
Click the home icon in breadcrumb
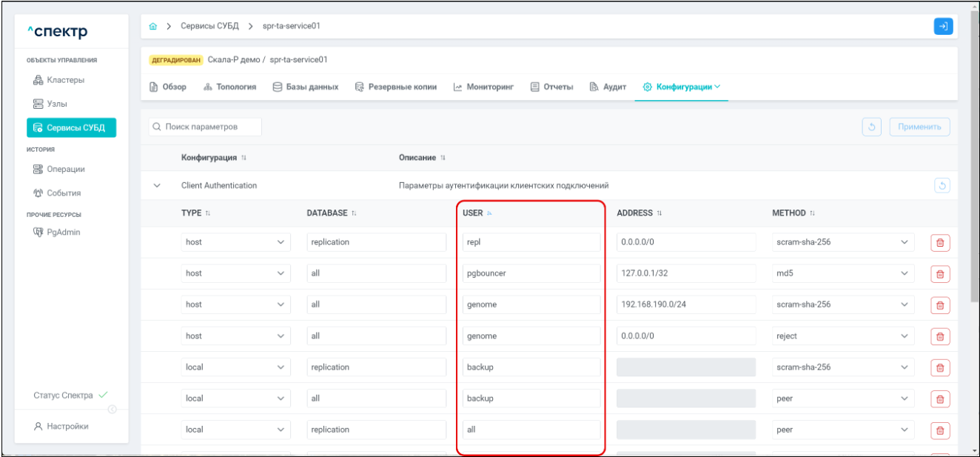pyautogui.click(x=153, y=27)
